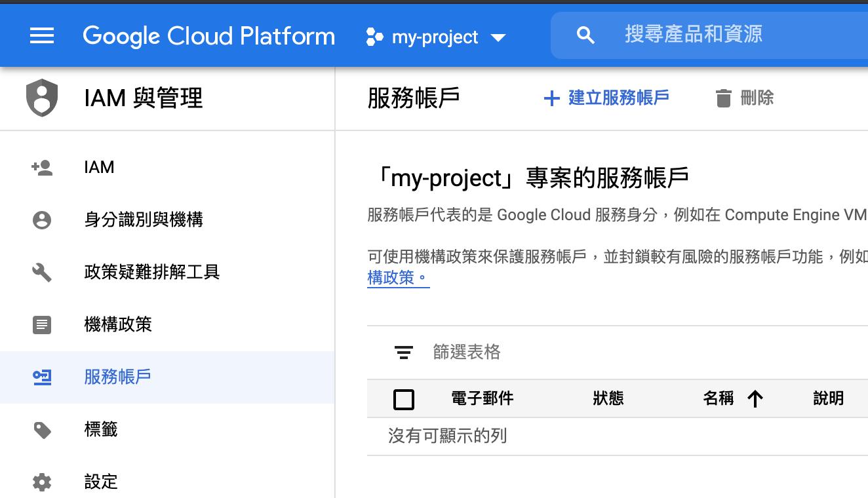Click the 身分識別與機構 person icon
The width and height of the screenshot is (868, 498).
tap(42, 220)
